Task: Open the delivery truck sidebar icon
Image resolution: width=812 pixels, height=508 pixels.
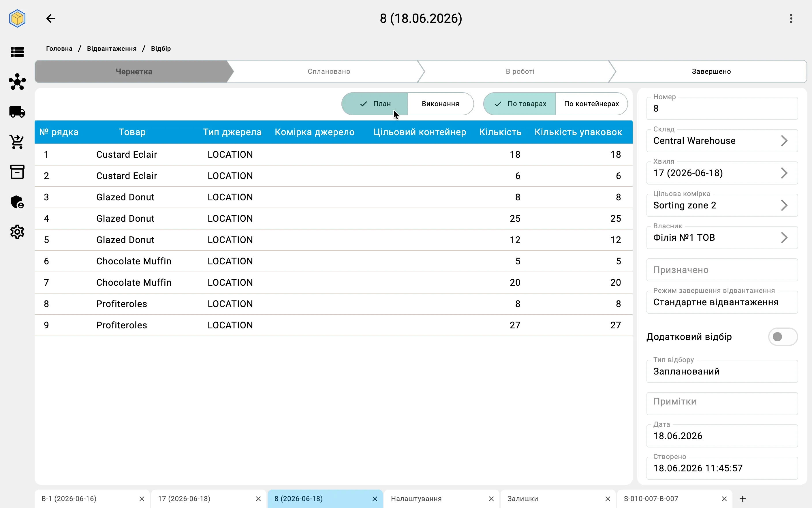Action: [17, 112]
